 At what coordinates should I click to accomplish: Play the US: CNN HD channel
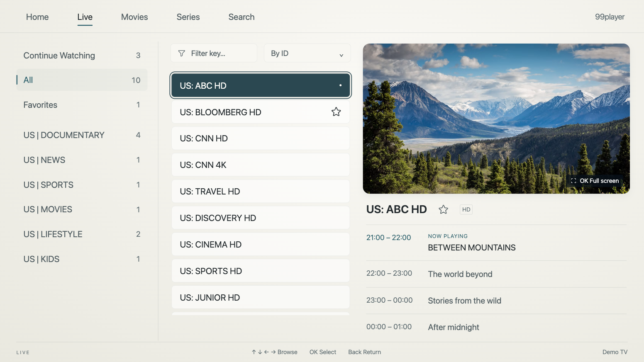point(261,138)
